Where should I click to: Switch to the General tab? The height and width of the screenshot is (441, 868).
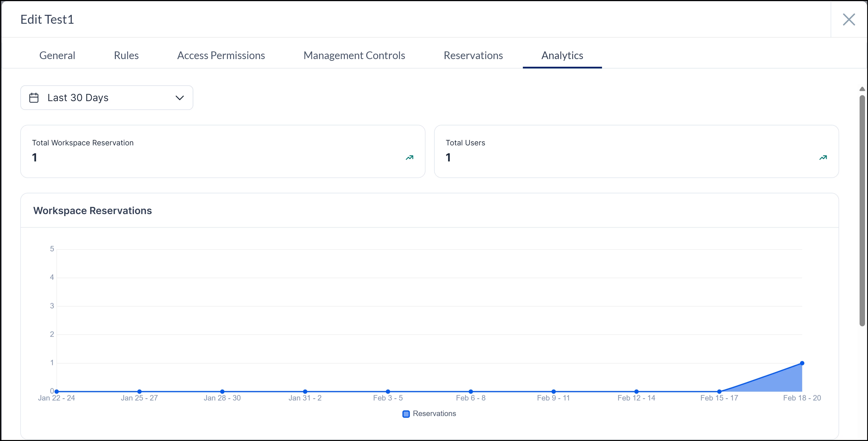[57, 55]
